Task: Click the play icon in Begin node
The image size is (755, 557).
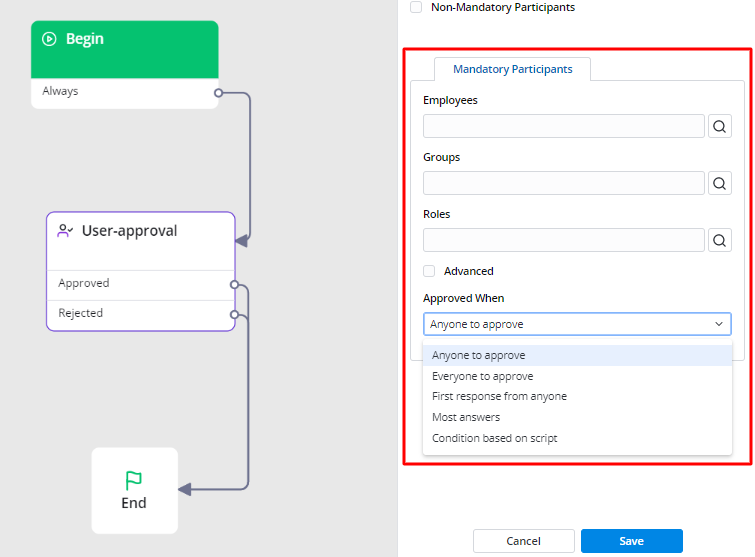Action: [49, 39]
